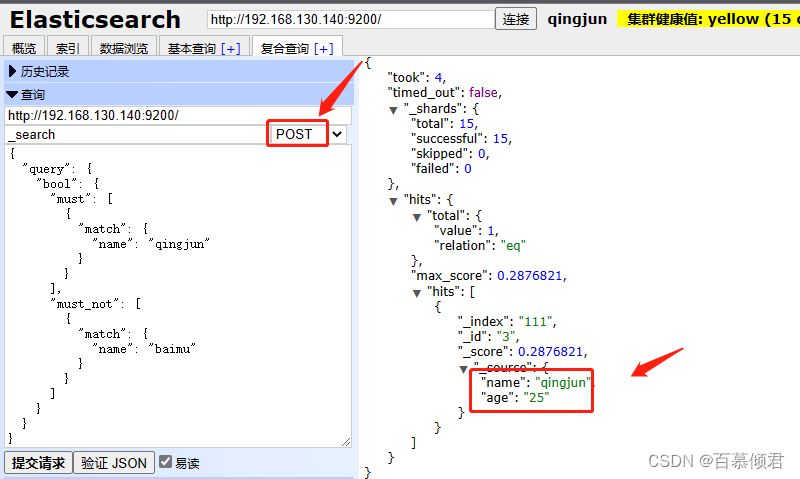Click the Elasticsearch title heading
Screen dimensions: 800x479
[95, 20]
